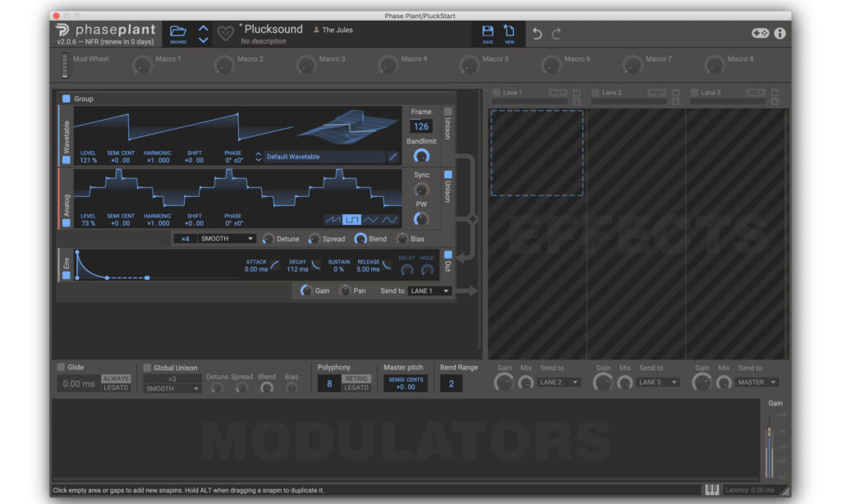Enable the Lane 1 checkbox
Image resolution: width=841 pixels, height=504 pixels.
tap(497, 93)
